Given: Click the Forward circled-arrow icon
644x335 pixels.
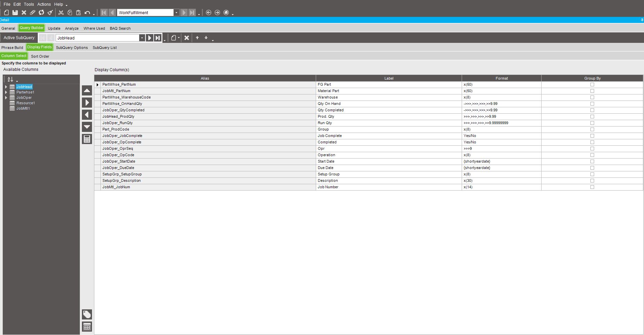Looking at the screenshot, I should (x=217, y=12).
